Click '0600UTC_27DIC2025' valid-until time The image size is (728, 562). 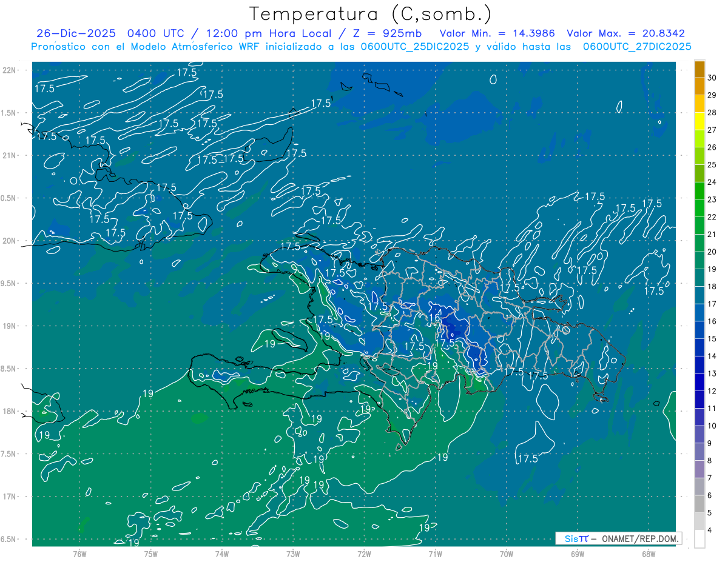(x=637, y=47)
